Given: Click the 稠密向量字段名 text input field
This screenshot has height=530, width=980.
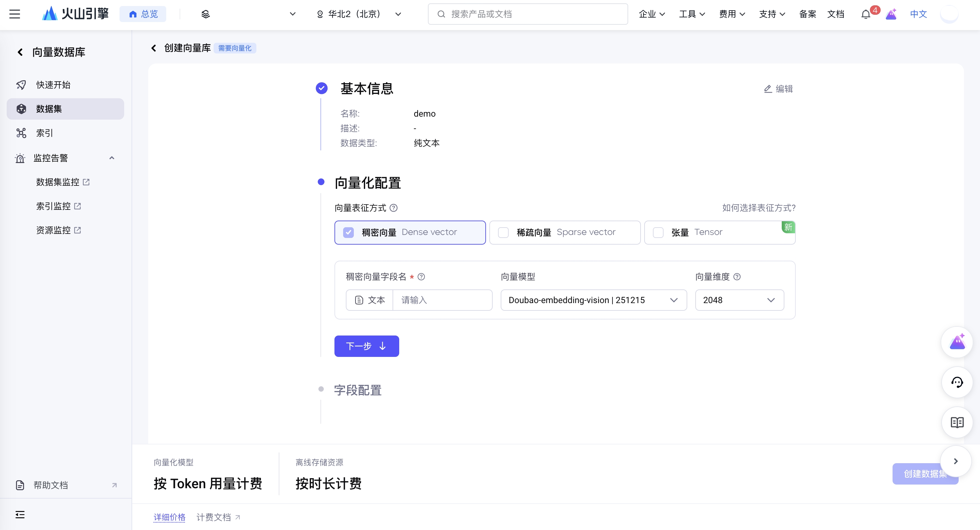Looking at the screenshot, I should tap(442, 300).
